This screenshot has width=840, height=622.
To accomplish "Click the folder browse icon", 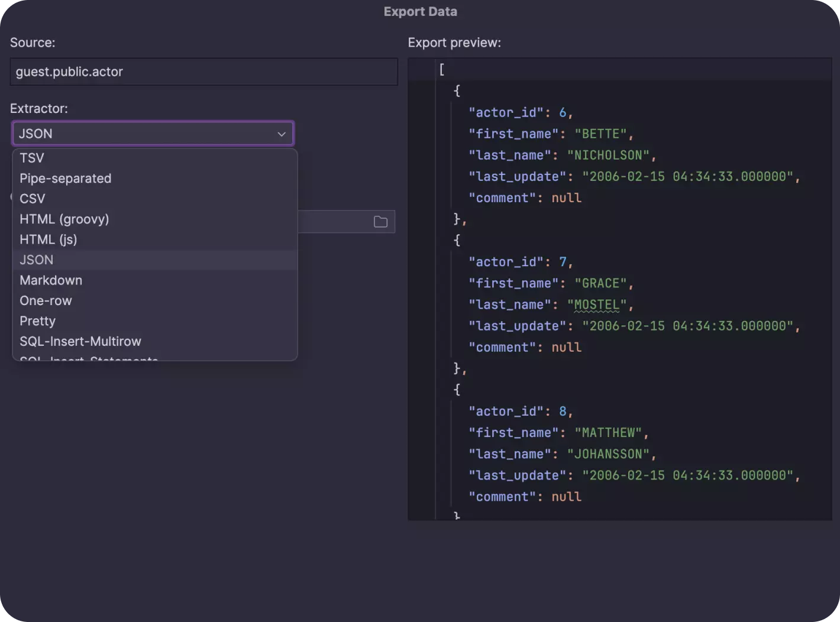I will click(x=380, y=222).
